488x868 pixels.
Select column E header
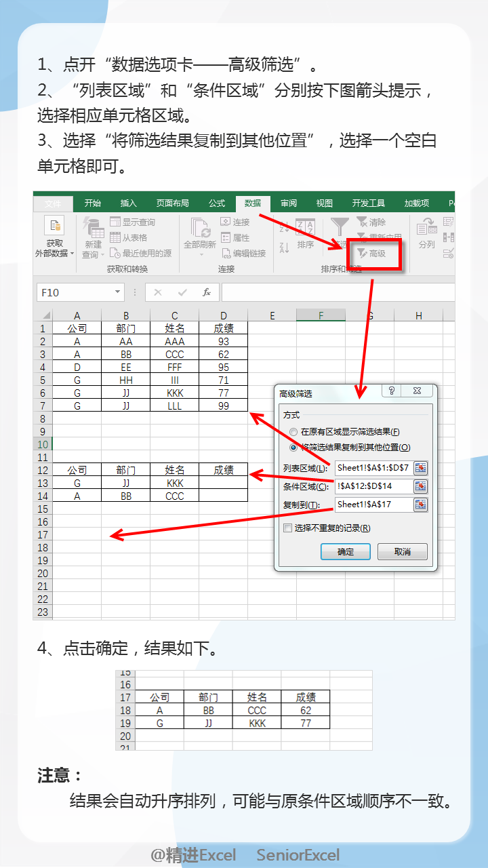[272, 315]
